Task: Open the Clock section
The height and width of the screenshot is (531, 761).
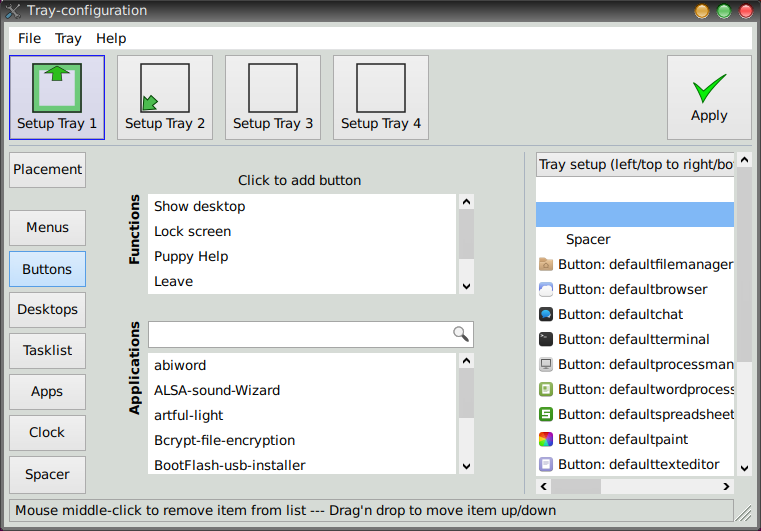Action: (x=48, y=432)
